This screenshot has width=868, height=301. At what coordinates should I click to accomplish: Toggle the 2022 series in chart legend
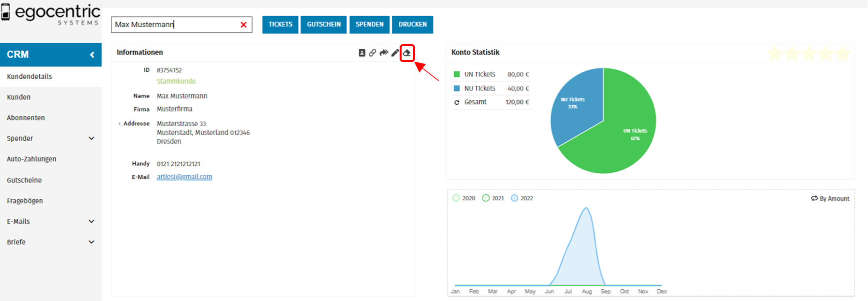point(514,198)
